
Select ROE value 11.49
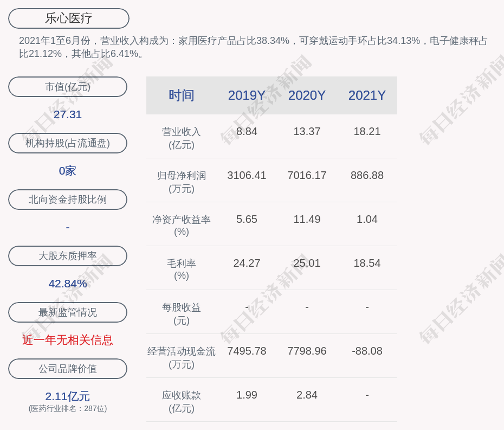[x=307, y=220]
